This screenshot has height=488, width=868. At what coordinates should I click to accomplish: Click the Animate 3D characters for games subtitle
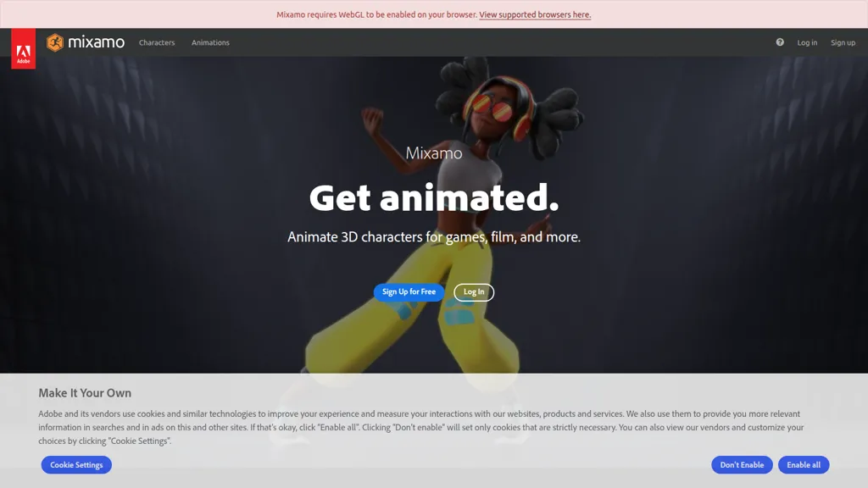click(x=434, y=237)
